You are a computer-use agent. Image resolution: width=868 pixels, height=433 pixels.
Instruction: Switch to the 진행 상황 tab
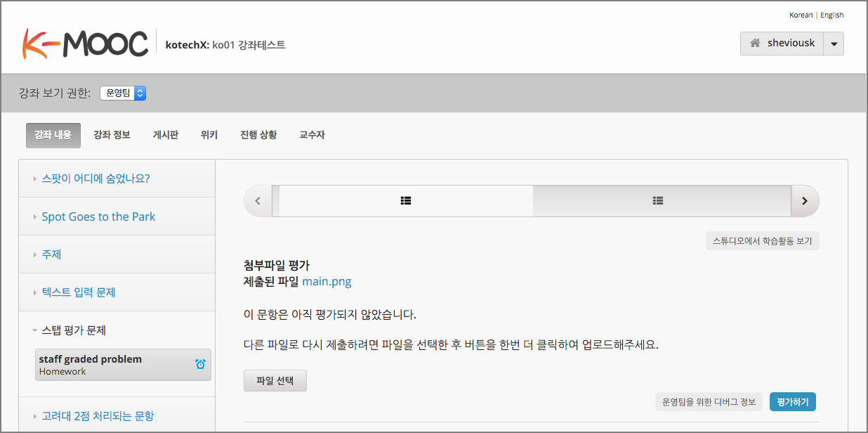(x=258, y=135)
